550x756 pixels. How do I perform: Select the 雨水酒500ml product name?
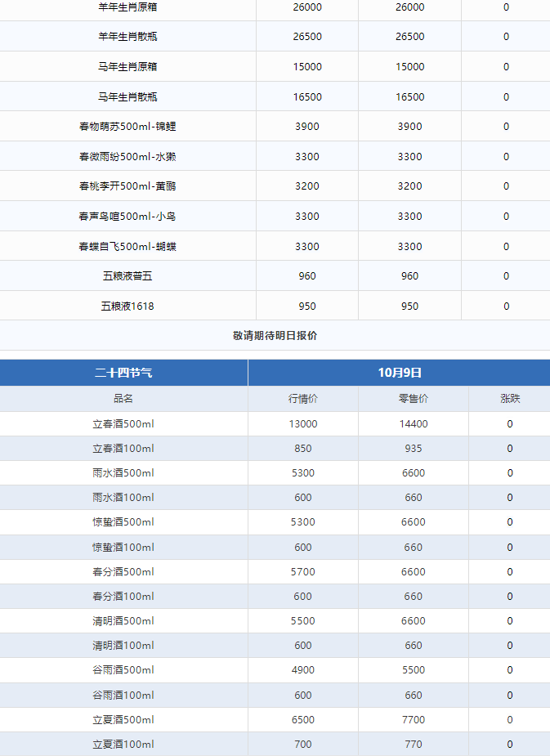pos(123,473)
